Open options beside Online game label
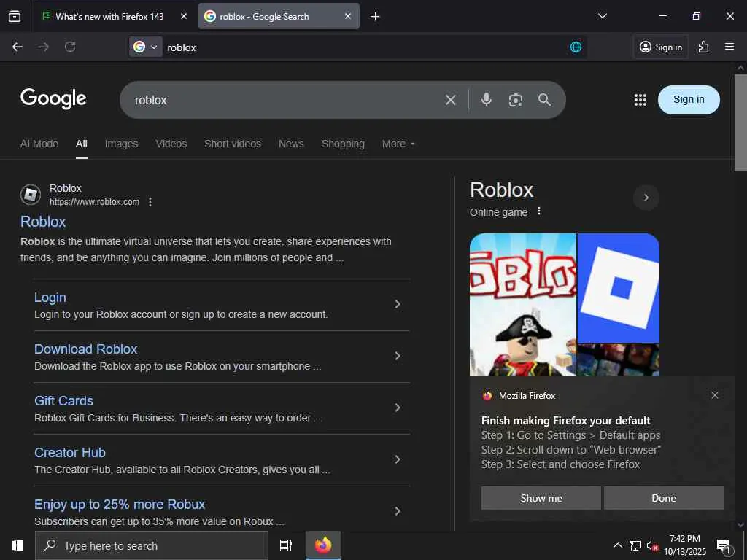 click(x=539, y=211)
